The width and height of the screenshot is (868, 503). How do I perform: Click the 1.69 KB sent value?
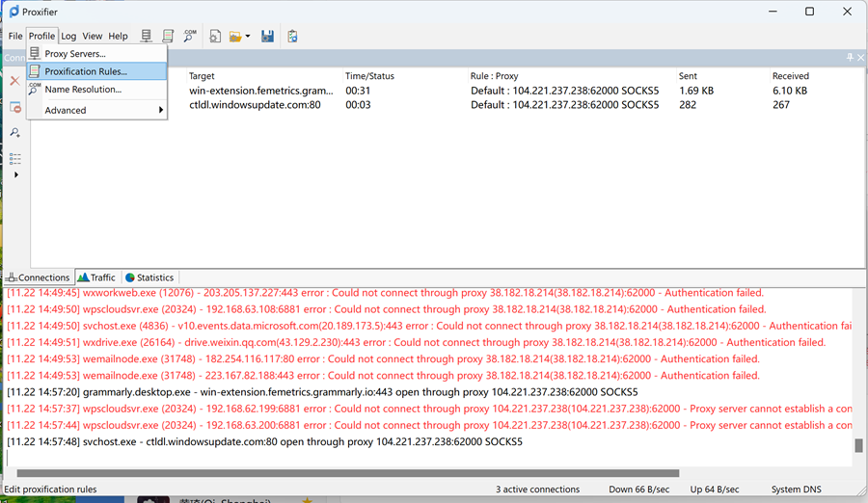[696, 91]
